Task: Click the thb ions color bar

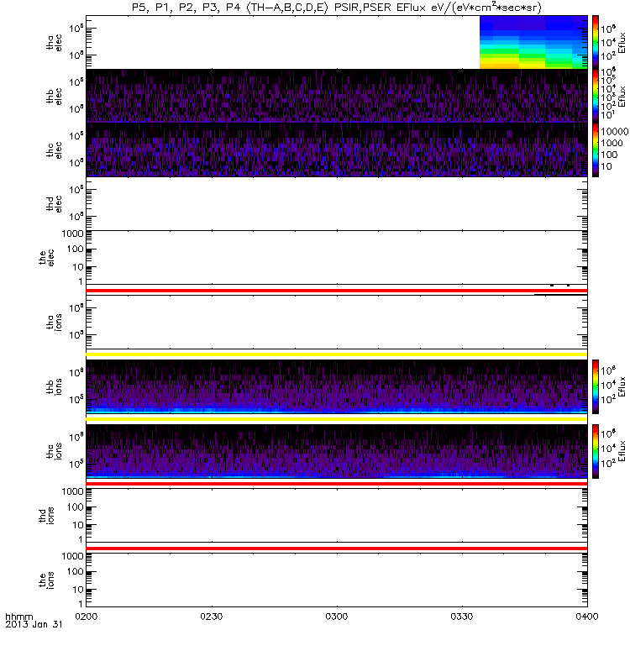Action: click(x=596, y=386)
